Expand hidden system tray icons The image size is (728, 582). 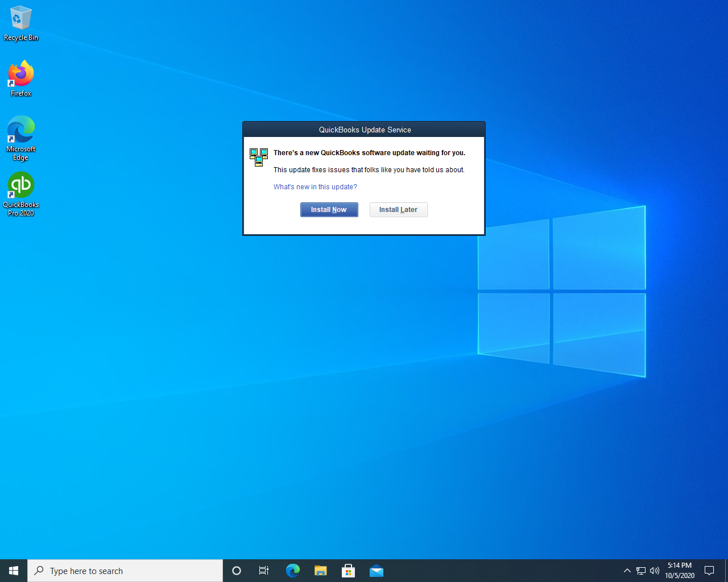tap(627, 570)
